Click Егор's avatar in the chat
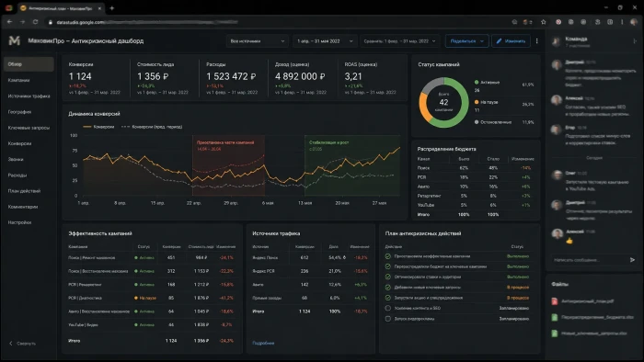Screen dimensions: 644x362 pyautogui.click(x=557, y=130)
